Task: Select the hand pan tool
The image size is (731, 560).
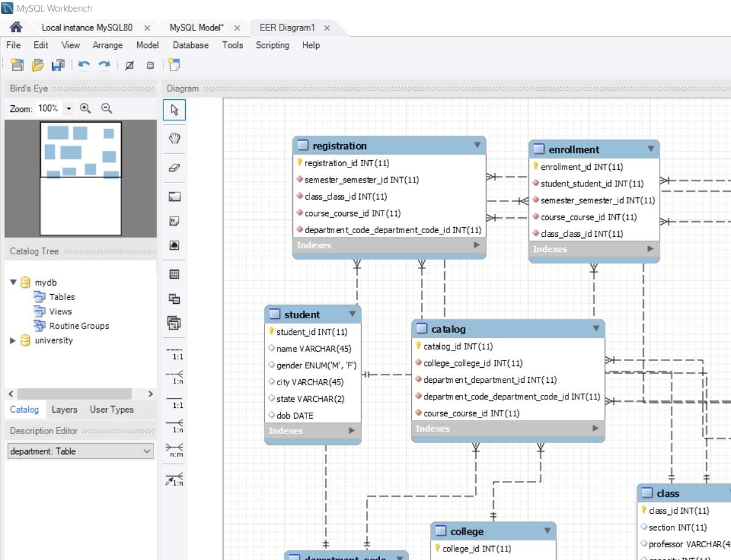Action: pos(175,138)
